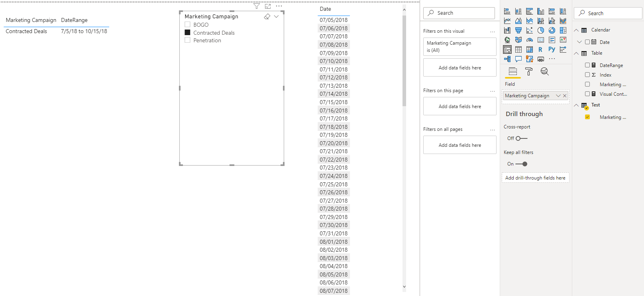The image size is (644, 296).
Task: Switch off Keep all filters
Action: pos(521,164)
